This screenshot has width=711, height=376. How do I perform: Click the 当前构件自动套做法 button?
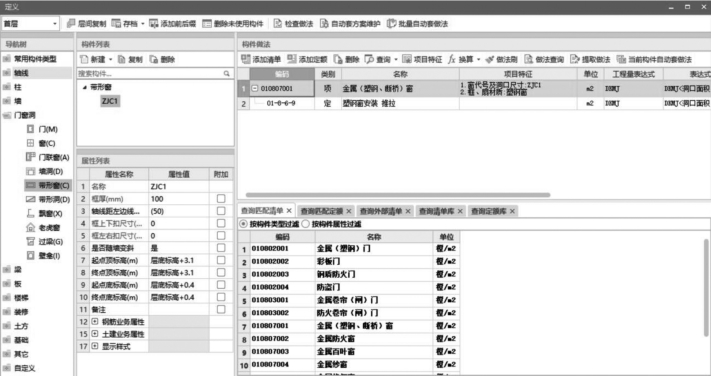[654, 59]
